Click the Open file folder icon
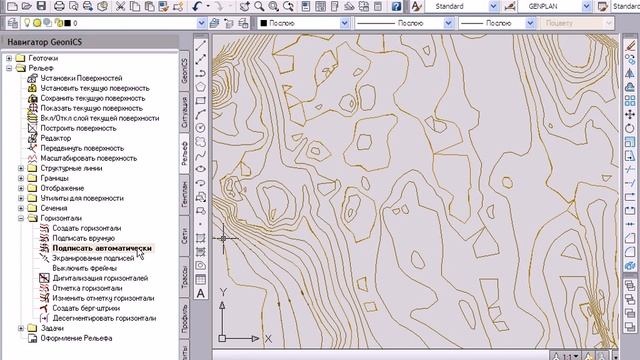The image size is (640, 360). 27,6
